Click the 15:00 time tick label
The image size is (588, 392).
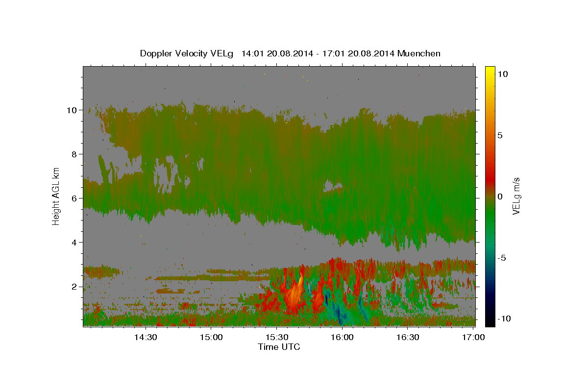[x=211, y=338]
